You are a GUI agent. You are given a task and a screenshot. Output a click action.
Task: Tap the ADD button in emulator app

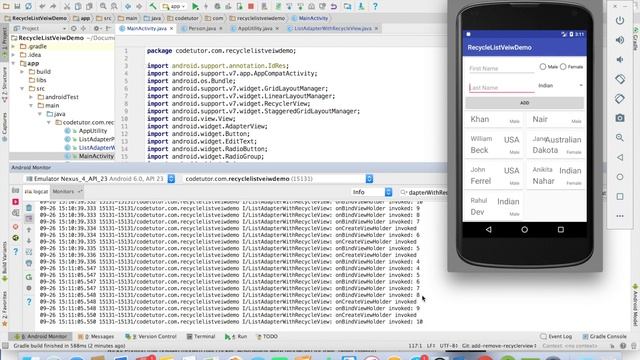coord(524,103)
